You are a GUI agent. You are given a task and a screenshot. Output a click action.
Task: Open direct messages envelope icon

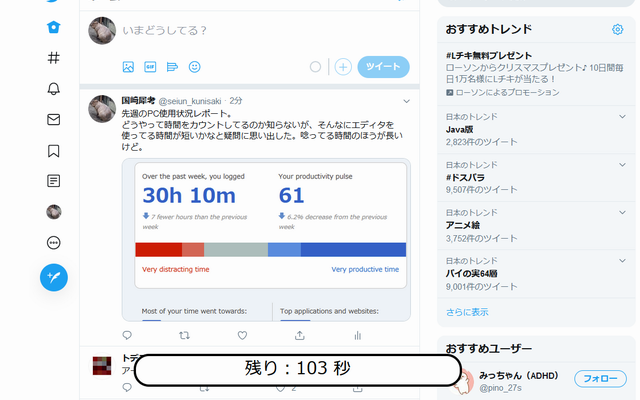click(53, 120)
